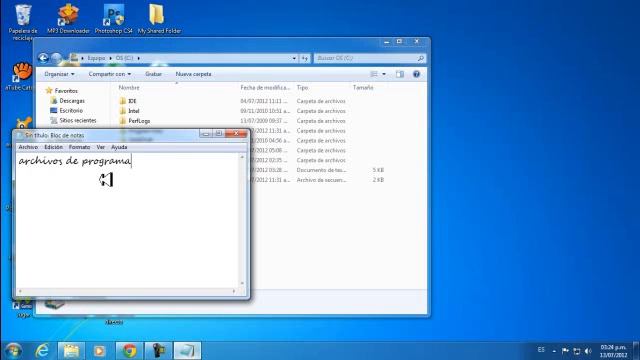Launch Google Chrome from the taskbar

coord(129,351)
